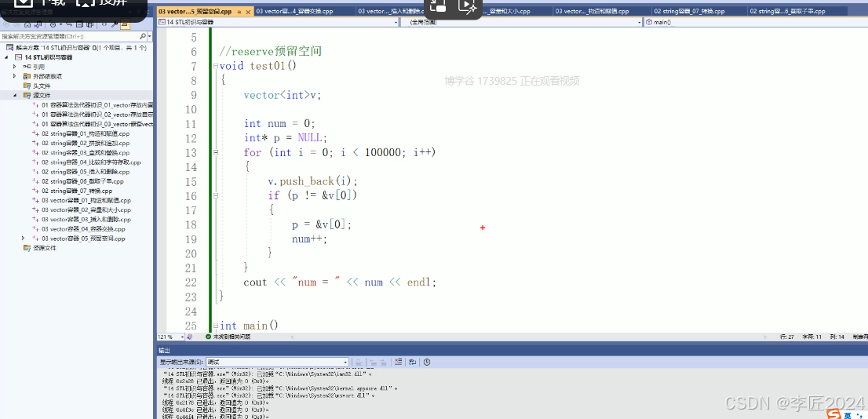Click the find message in code icon
This screenshot has height=419, width=868.
pyautogui.click(x=359, y=362)
